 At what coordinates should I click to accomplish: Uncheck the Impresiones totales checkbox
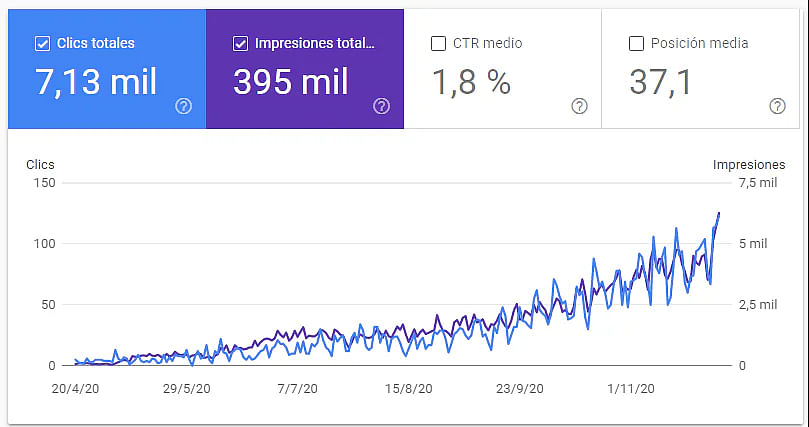[x=240, y=43]
